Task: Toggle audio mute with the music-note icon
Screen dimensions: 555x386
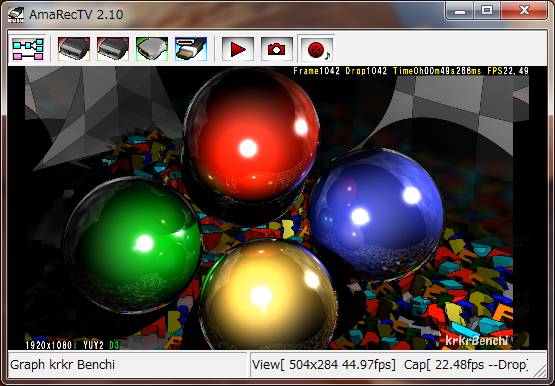Action: point(316,49)
